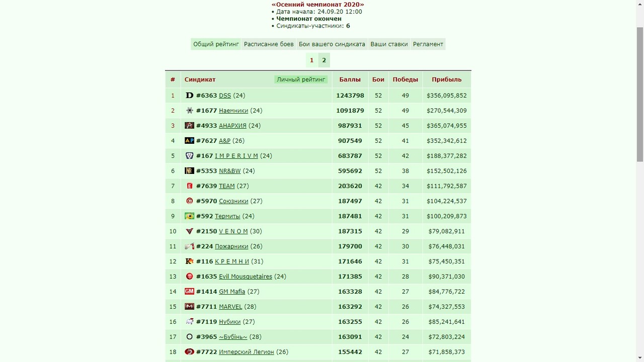Image resolution: width=644 pixels, height=362 pixels.
Task: Open the Союзники syndicate link
Action: click(x=233, y=201)
